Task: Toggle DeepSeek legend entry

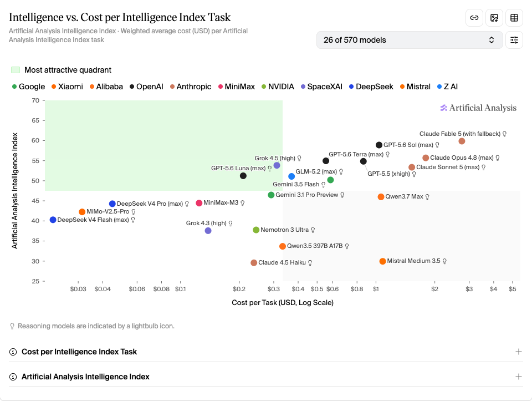Action: click(371, 87)
